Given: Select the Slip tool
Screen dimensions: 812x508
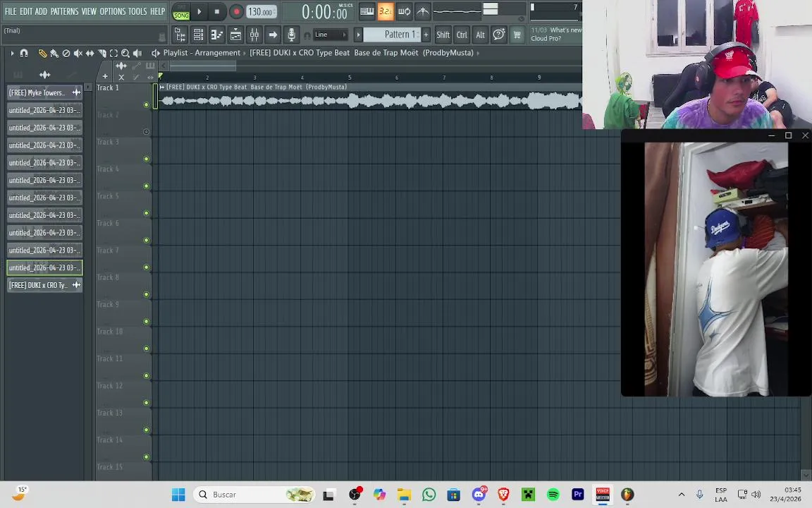Looking at the screenshot, I should pos(90,53).
